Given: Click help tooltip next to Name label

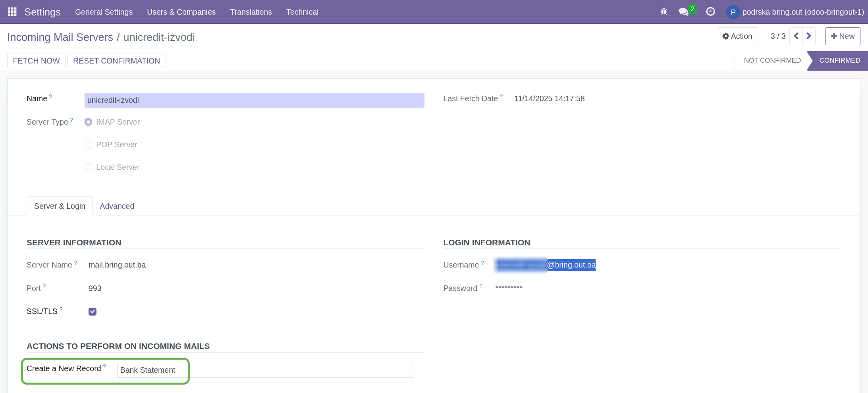Looking at the screenshot, I should click(x=51, y=96).
